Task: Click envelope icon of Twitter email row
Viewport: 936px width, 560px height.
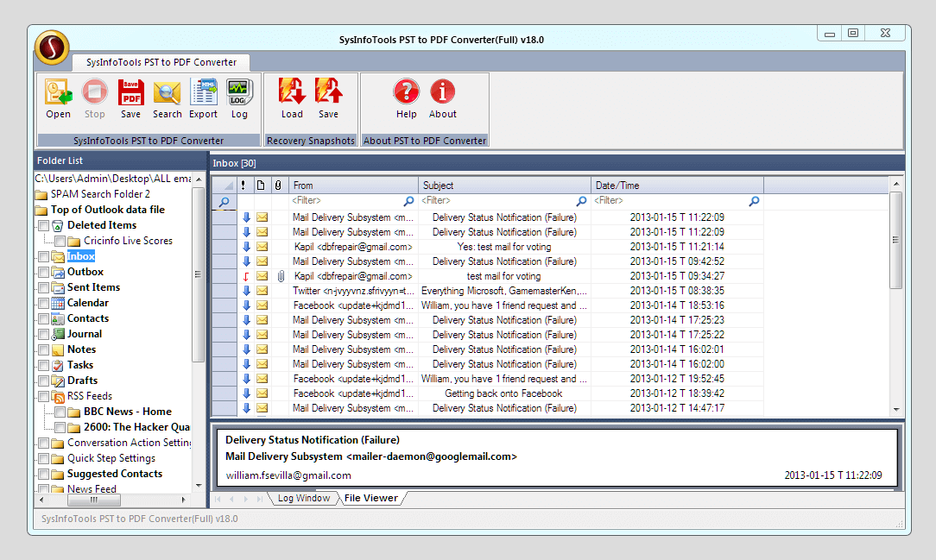Action: coord(262,291)
